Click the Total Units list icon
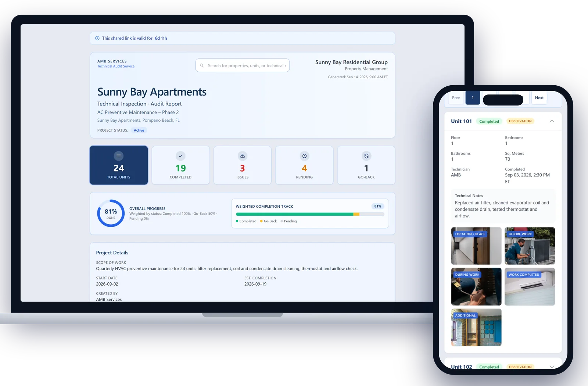Viewport: 588px width, 386px height. point(118,156)
